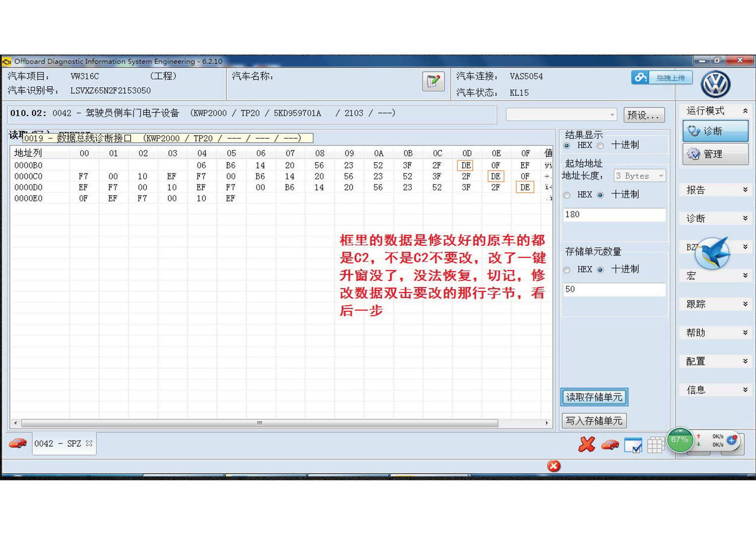Screen dimensions: 756x535
Task: Click the 读取存储单元 button
Action: pyautogui.click(x=594, y=397)
